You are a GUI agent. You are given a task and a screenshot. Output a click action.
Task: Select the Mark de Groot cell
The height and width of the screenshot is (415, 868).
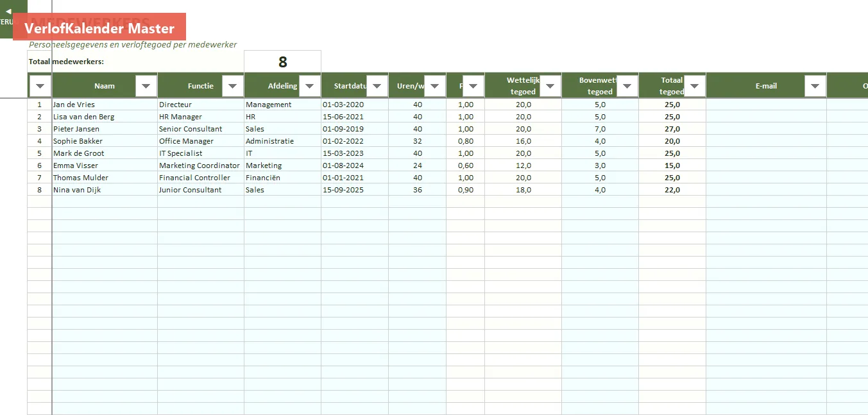click(105, 153)
